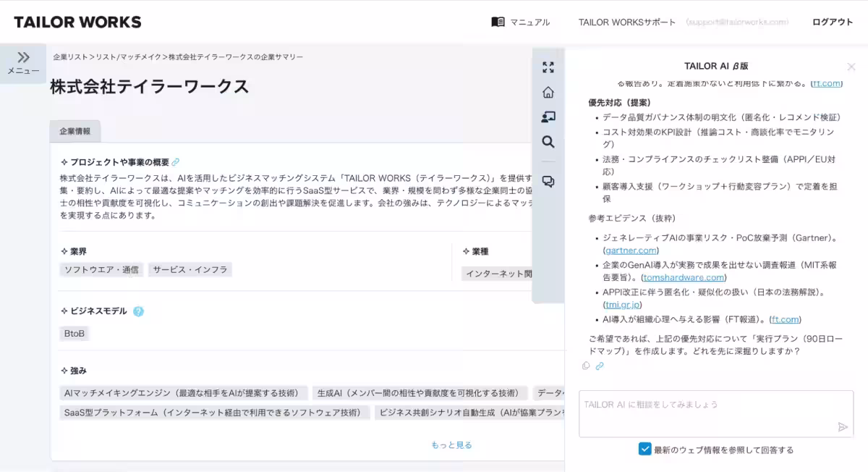Screen dimensions: 868x472
Task: Click ビジネス共創シナリオ自動生成 strength tag
Action: click(x=470, y=413)
